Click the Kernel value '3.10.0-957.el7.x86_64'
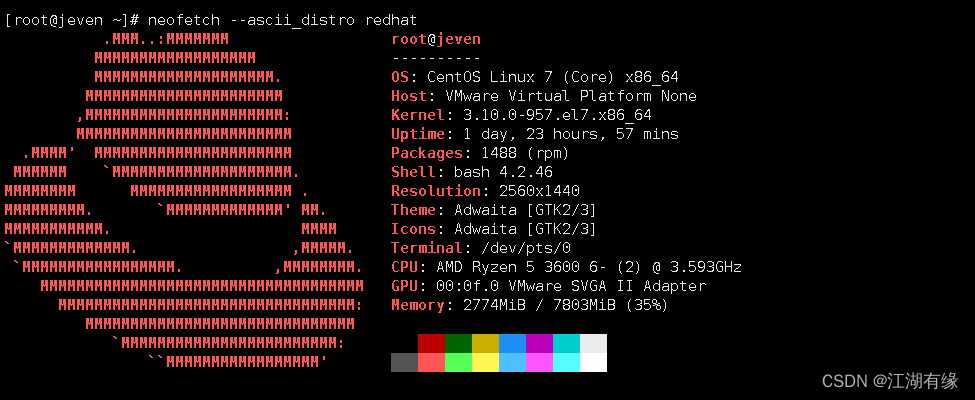 (557, 116)
